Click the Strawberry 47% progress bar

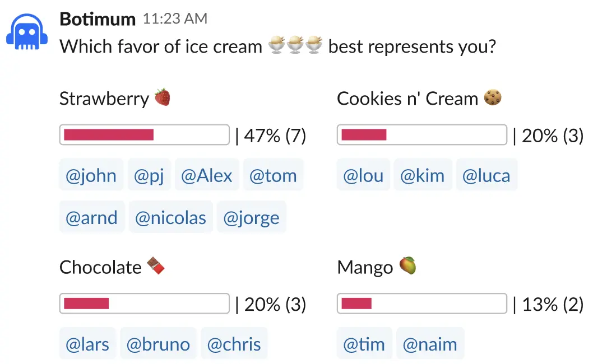(x=145, y=134)
